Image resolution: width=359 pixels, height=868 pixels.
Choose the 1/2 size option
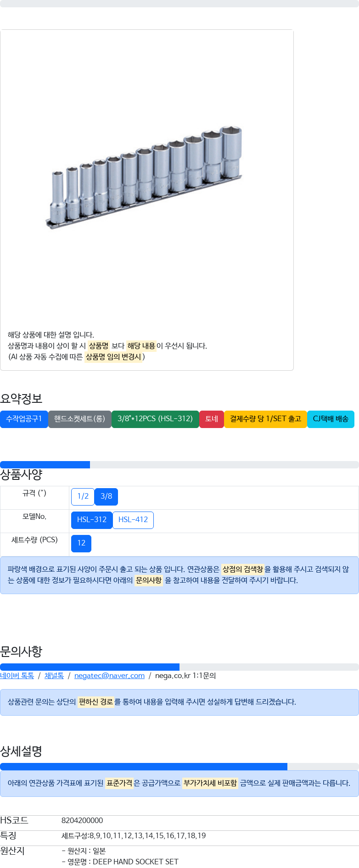83,496
